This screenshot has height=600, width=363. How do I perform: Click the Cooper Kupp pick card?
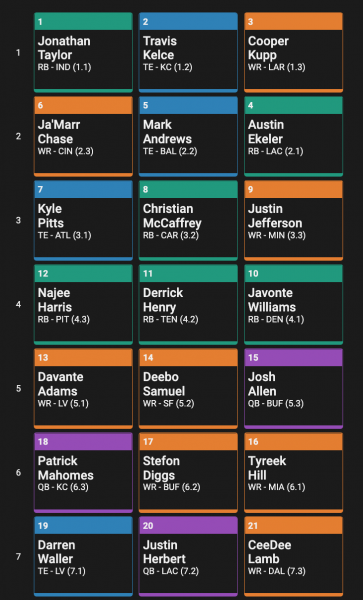pos(293,52)
